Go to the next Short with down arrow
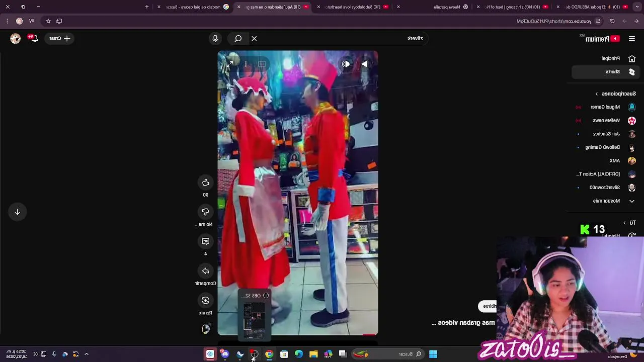 click(17, 212)
